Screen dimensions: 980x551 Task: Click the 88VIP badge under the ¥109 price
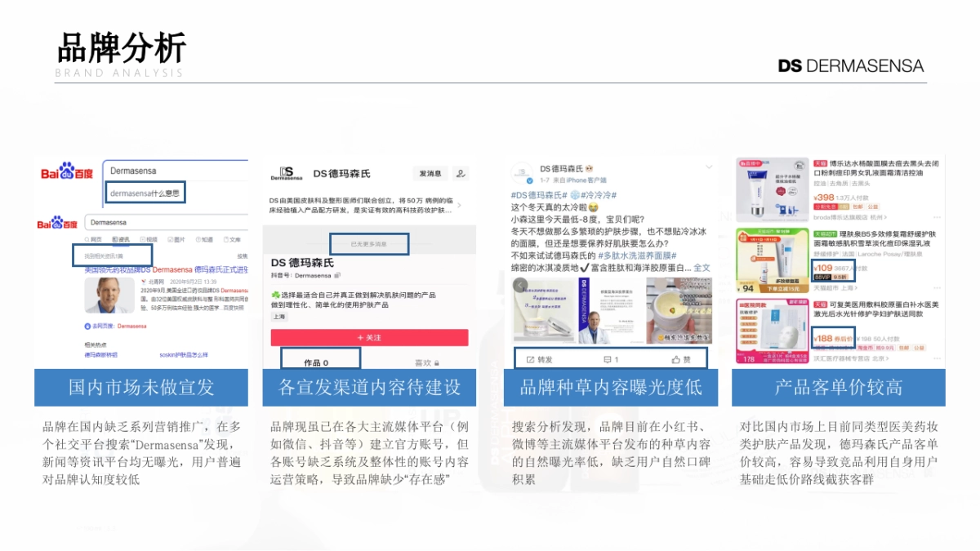coord(822,277)
